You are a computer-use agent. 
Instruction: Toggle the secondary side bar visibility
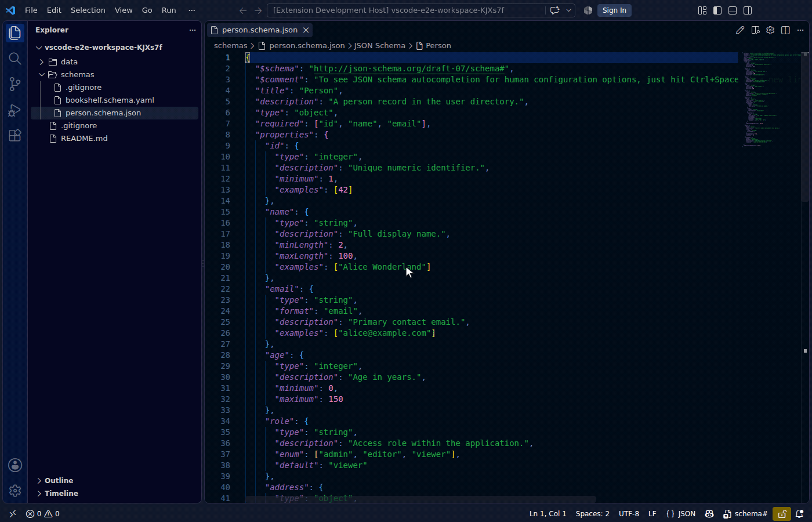tap(748, 10)
